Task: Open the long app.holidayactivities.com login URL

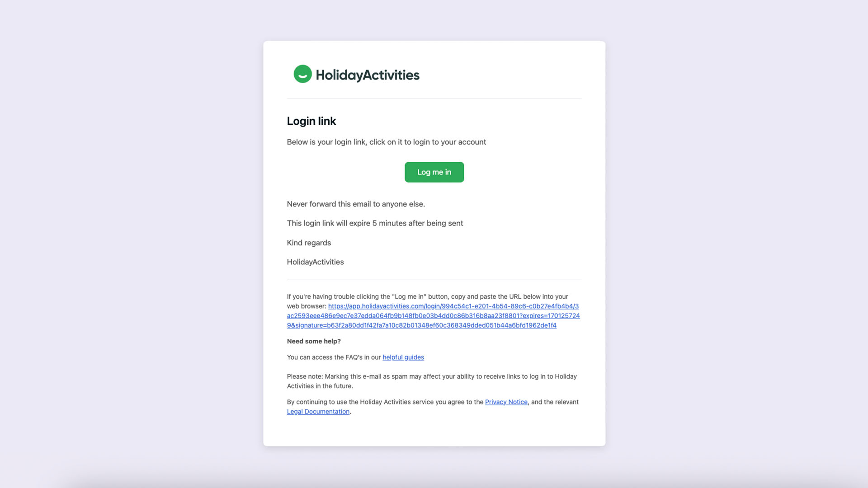Action: click(x=433, y=316)
